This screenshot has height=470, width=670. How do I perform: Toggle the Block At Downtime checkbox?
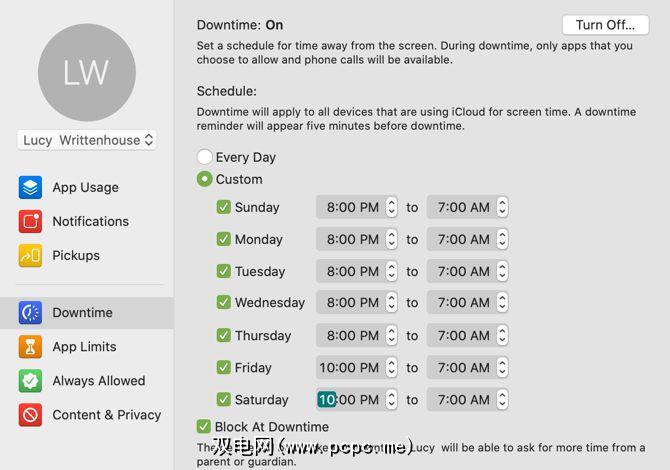(204, 427)
